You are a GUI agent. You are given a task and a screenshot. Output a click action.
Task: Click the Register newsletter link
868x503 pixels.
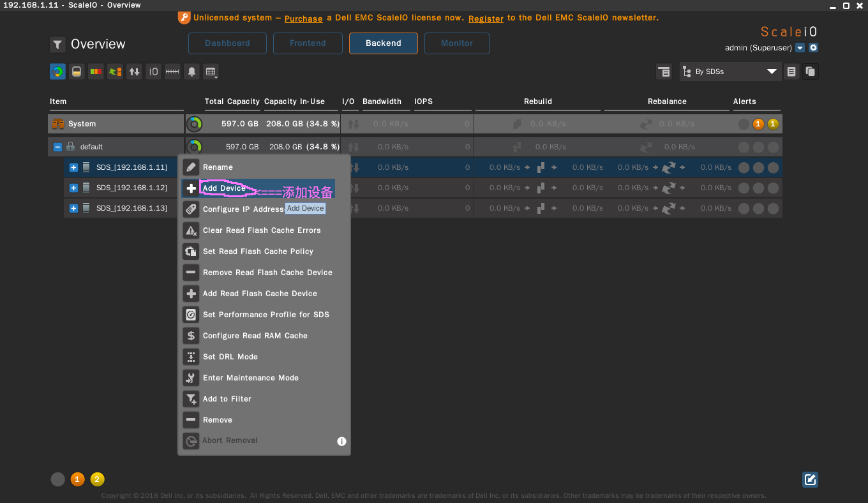[486, 19]
